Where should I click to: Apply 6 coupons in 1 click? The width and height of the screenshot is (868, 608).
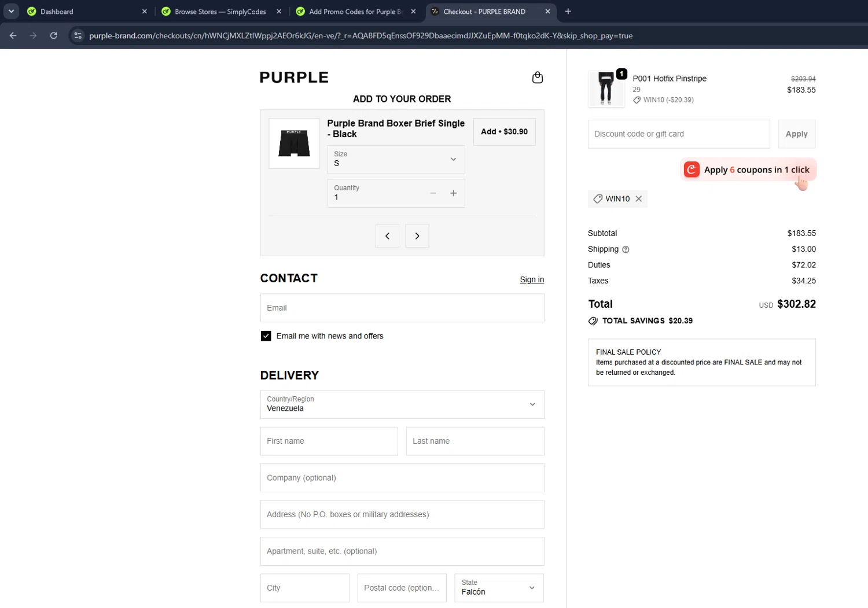click(748, 169)
